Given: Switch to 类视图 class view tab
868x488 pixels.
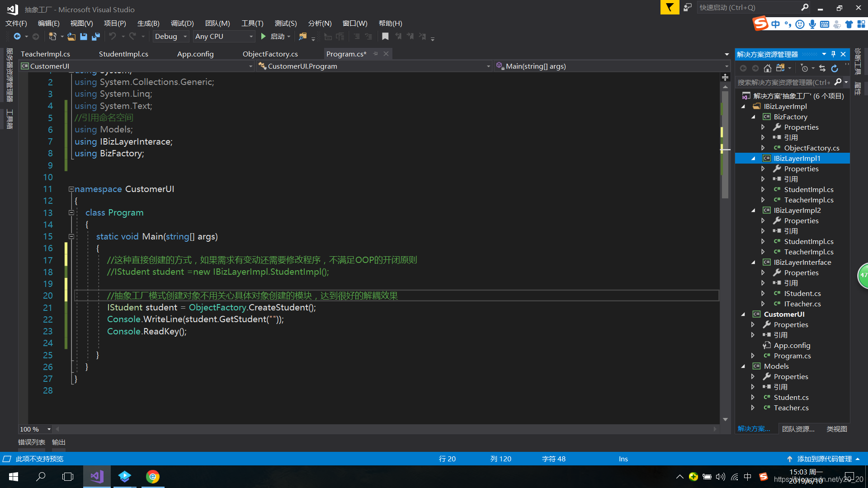Looking at the screenshot, I should (x=837, y=429).
